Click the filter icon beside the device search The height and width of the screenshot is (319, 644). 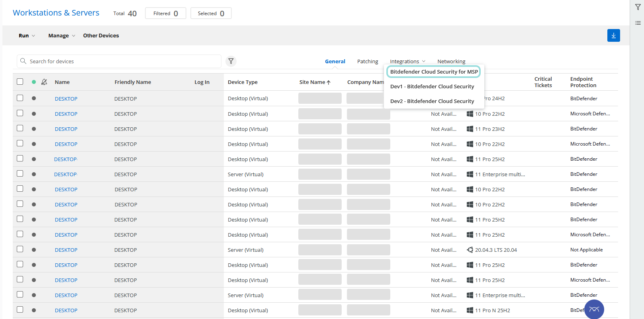231,61
